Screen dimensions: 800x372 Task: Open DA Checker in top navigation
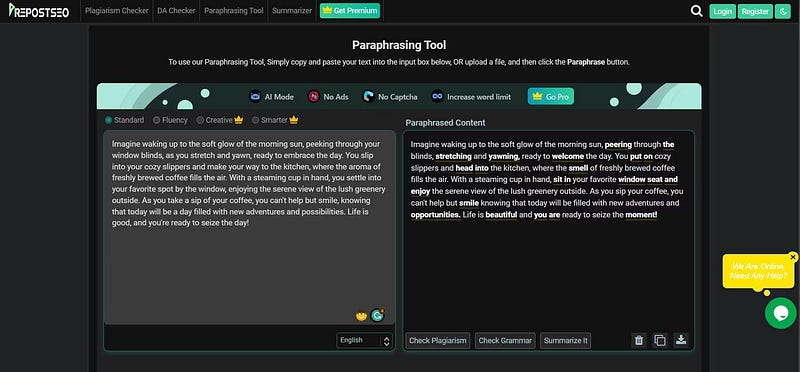pos(177,11)
